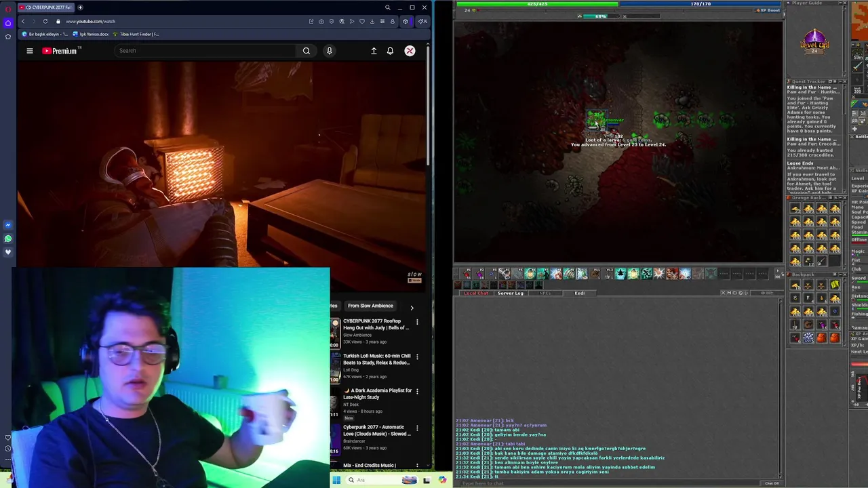Close the Orange Backpack container

(845, 198)
